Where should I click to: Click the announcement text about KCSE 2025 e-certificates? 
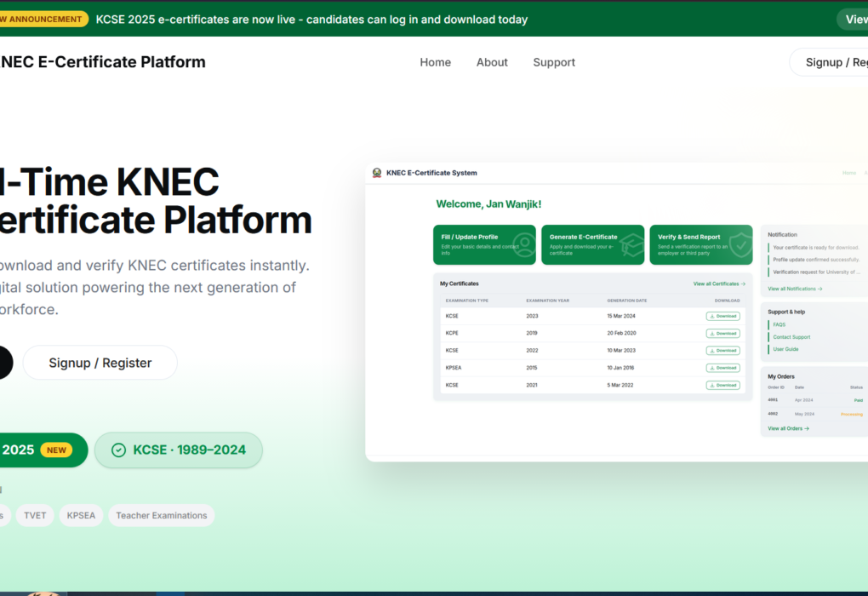pos(311,20)
